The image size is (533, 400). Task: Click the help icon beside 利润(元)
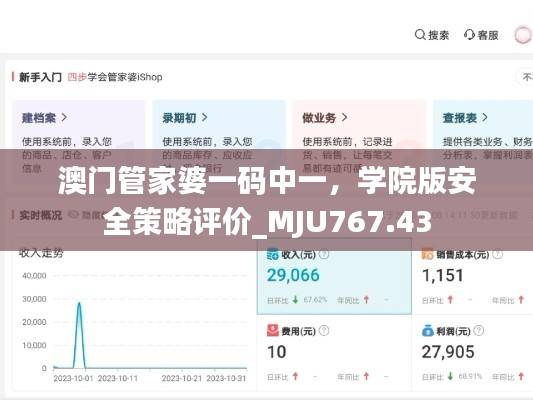tap(479, 330)
